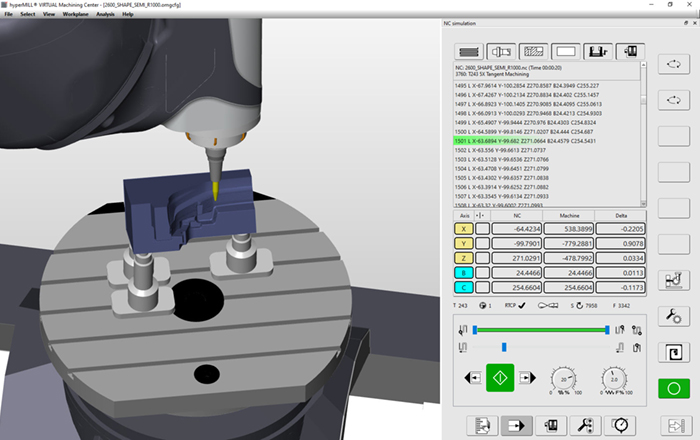The image size is (700, 440).
Task: Click the NC X value field -64.4234
Action: (517, 229)
